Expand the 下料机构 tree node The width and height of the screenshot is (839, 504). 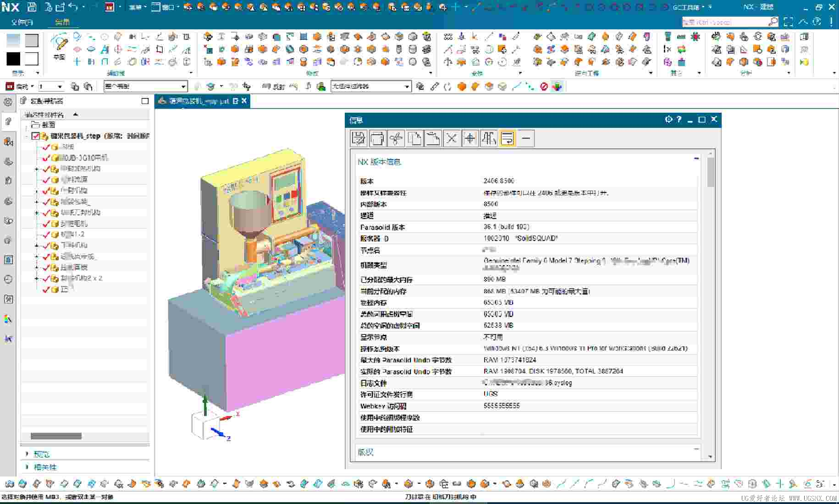[x=37, y=246]
